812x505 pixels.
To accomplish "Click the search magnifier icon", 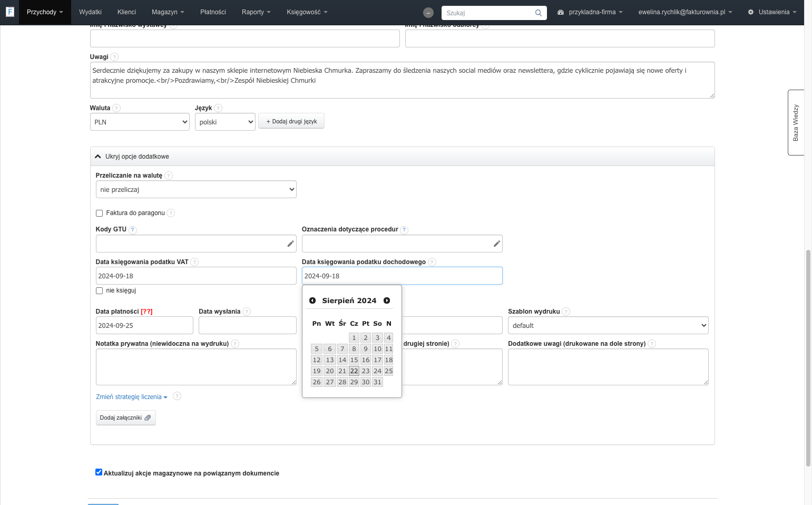I will (x=538, y=13).
